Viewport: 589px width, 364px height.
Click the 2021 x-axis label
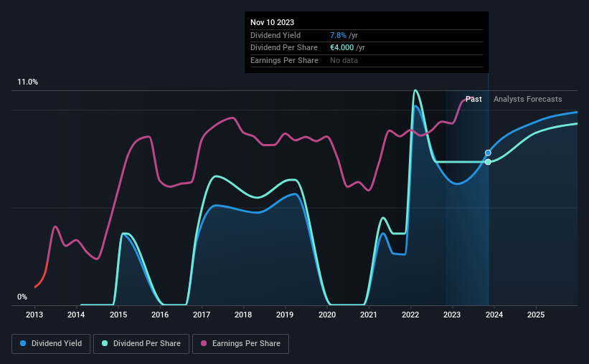click(x=369, y=315)
